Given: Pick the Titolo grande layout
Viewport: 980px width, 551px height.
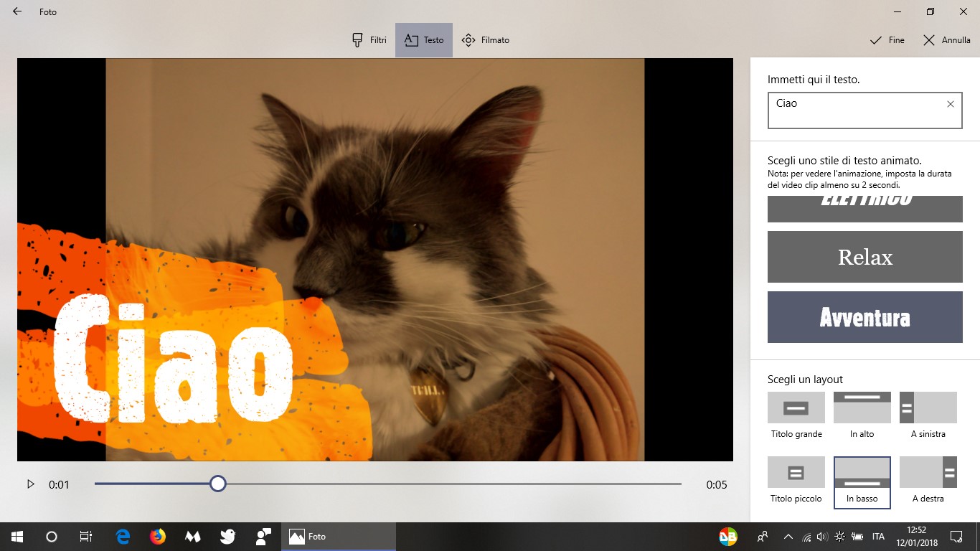Looking at the screenshot, I should pos(796,415).
